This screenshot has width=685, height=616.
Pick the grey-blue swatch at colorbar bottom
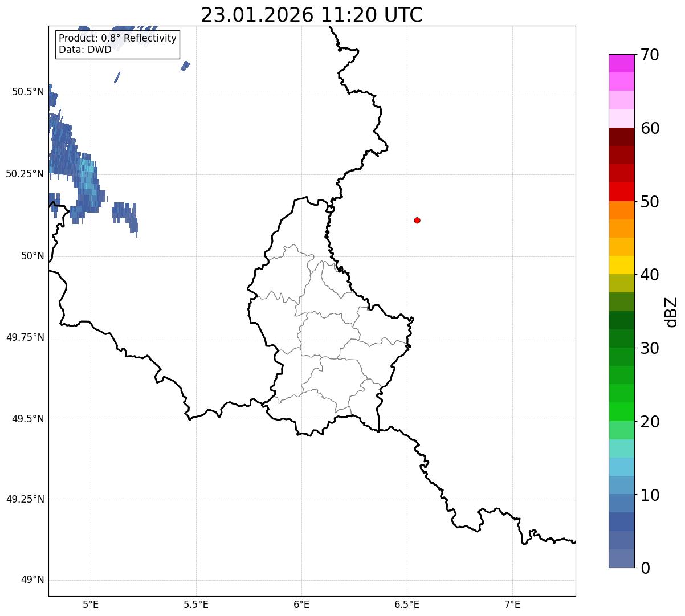click(622, 558)
